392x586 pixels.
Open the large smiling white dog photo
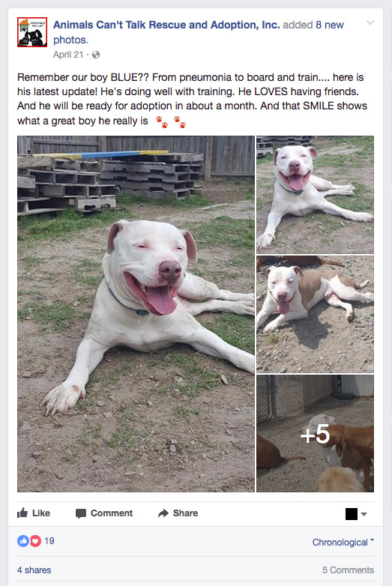[x=136, y=314]
